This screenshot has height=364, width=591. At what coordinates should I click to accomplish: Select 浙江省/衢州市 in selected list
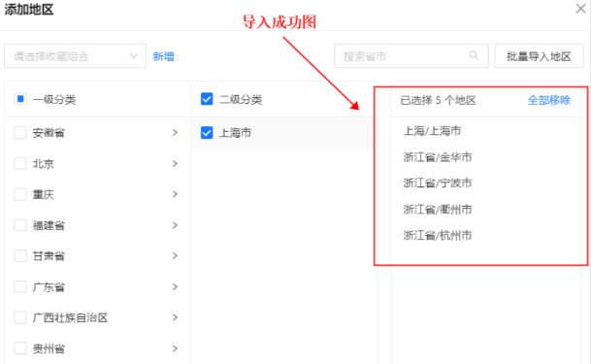tap(438, 210)
